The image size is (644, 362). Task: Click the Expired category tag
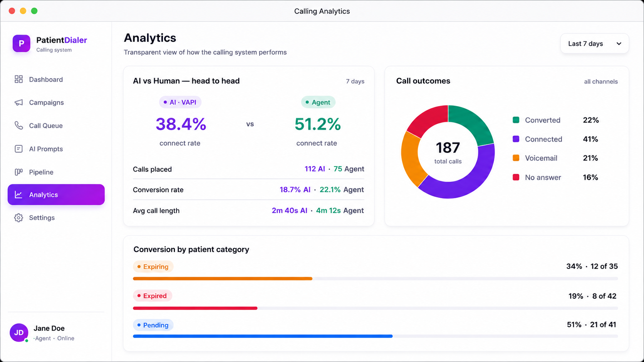(152, 296)
